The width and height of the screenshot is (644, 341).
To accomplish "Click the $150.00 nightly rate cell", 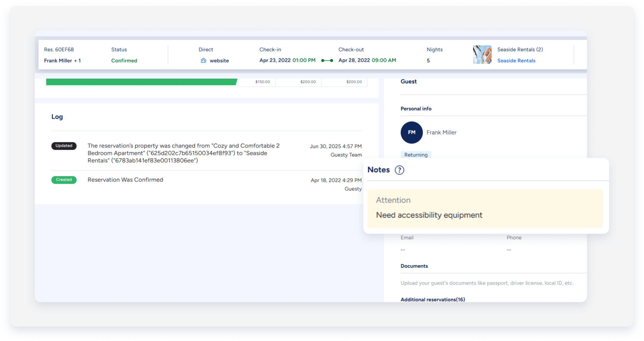I will click(263, 82).
